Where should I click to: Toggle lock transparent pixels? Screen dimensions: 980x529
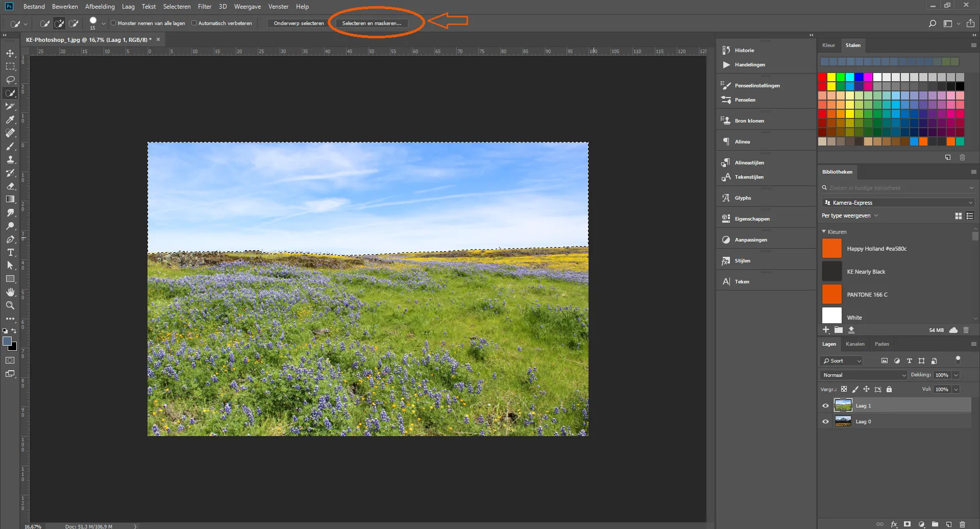click(844, 390)
